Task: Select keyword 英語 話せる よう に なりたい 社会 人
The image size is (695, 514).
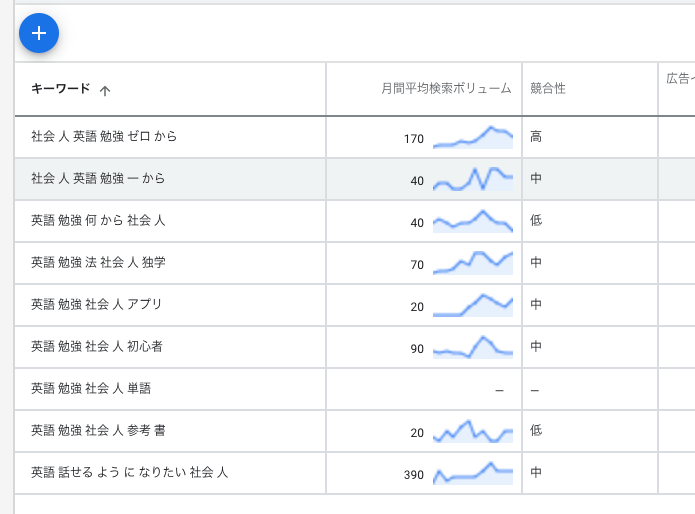Action: tap(129, 472)
